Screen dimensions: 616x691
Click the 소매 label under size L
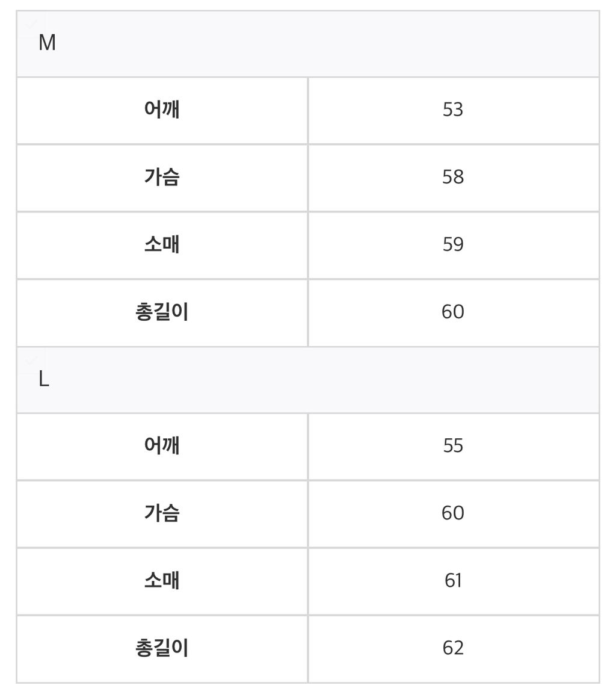click(162, 581)
